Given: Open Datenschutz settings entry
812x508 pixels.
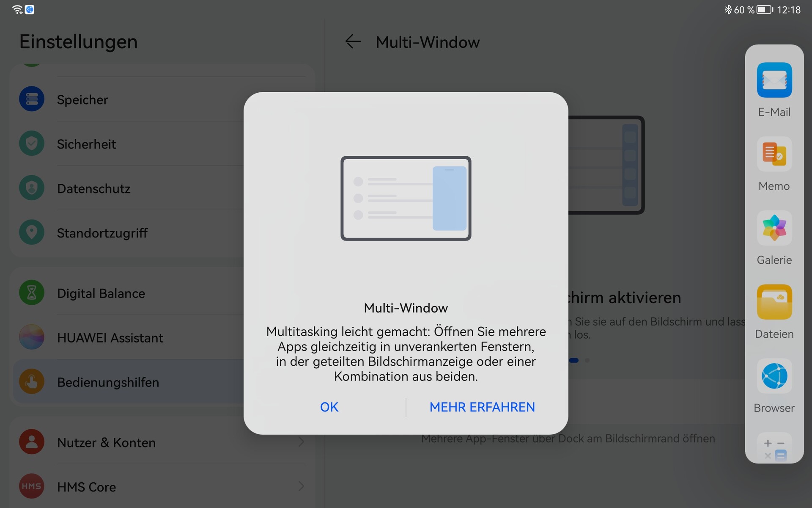Looking at the screenshot, I should (93, 188).
